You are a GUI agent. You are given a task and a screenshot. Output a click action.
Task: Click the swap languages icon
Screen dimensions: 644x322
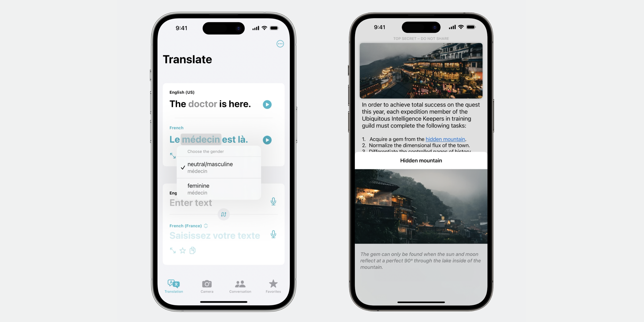pos(224,214)
